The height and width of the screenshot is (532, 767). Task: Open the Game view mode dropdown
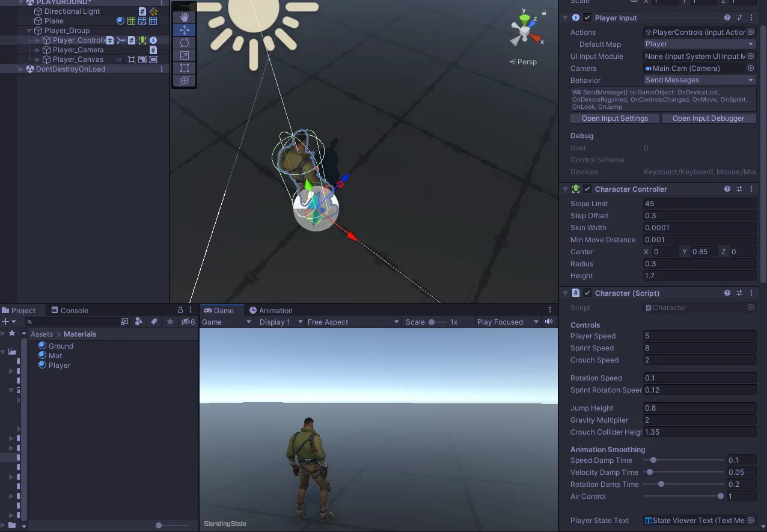(227, 322)
